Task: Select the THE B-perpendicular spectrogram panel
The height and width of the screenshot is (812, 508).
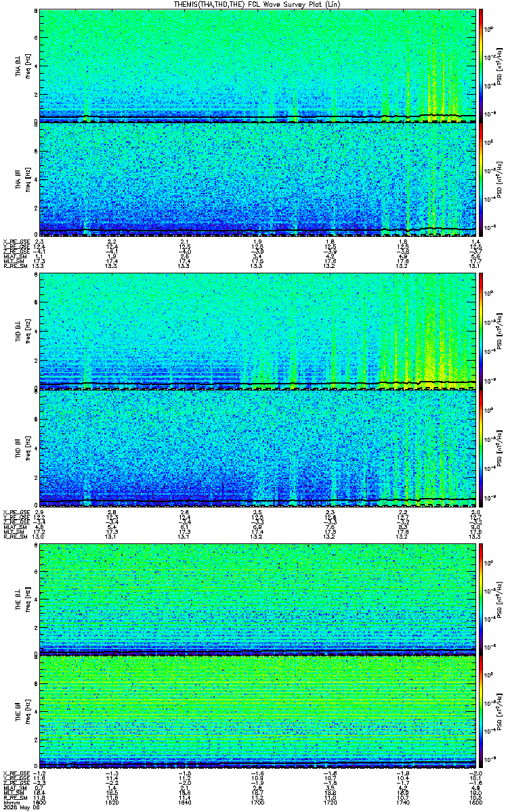Action: tap(257, 598)
